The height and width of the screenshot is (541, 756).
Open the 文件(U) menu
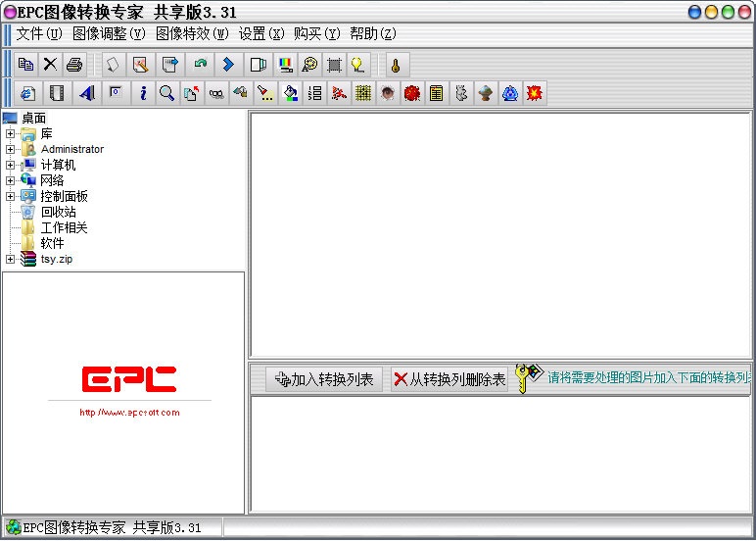(39, 33)
